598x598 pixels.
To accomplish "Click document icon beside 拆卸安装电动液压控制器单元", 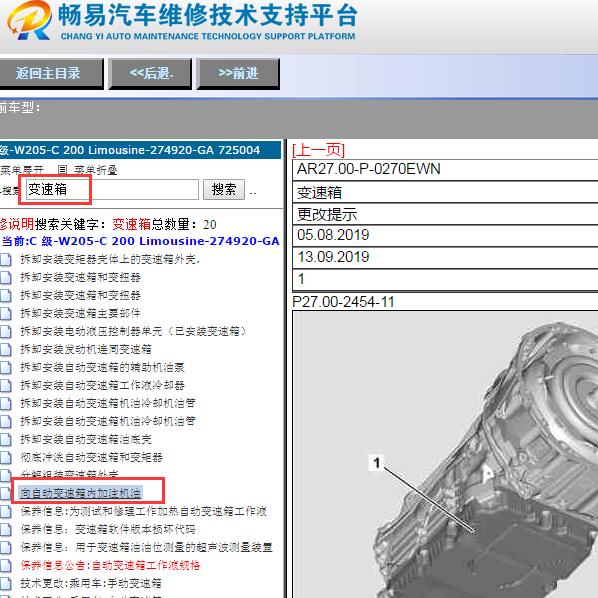I will point(6,331).
